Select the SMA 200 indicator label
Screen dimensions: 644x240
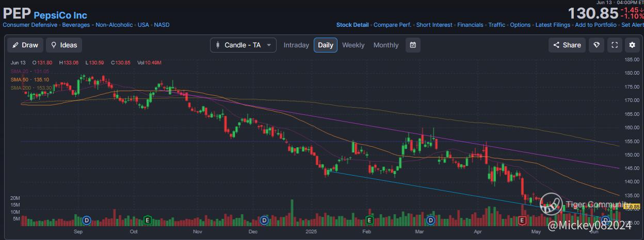(x=31, y=88)
